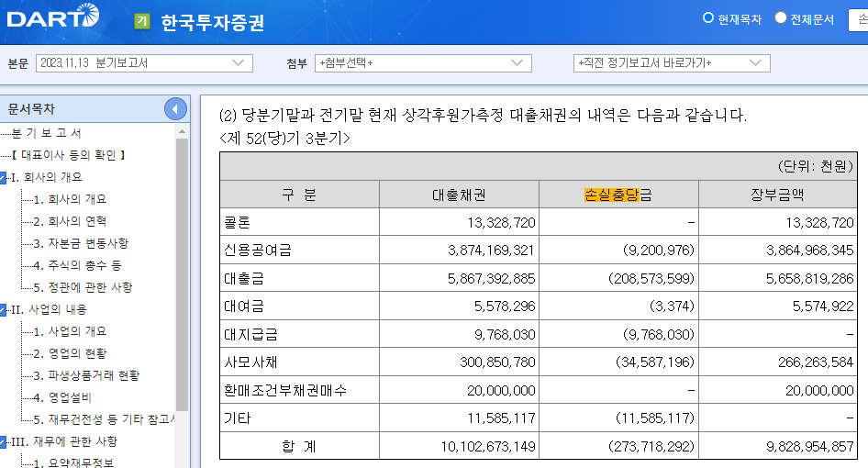Click the DART logo
This screenshot has height=468, width=868.
click(x=52, y=17)
